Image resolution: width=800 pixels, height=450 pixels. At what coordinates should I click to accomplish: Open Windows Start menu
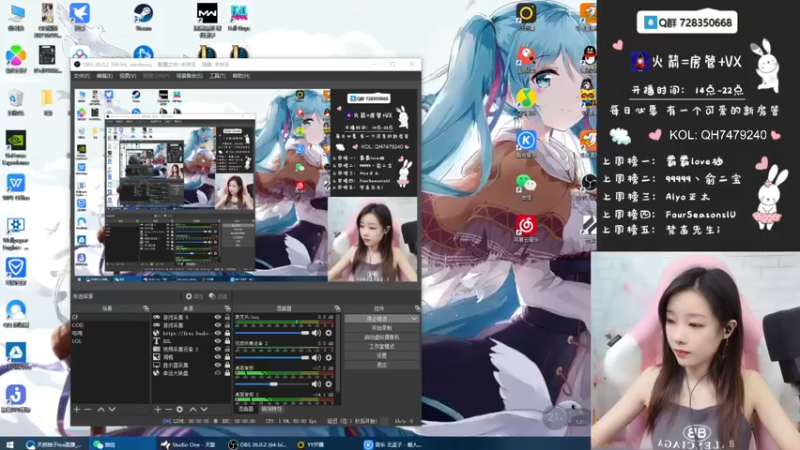point(10,444)
